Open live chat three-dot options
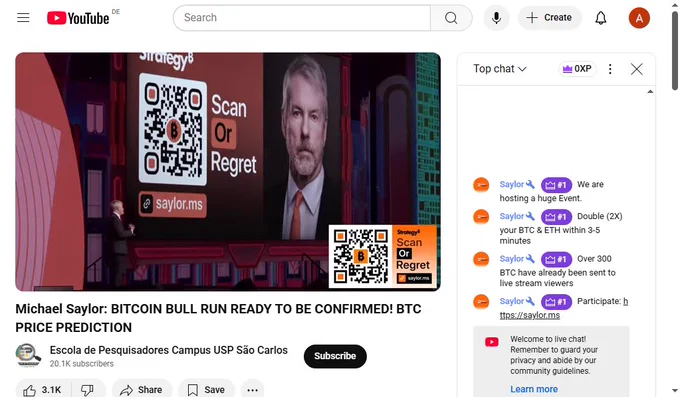 click(x=610, y=69)
